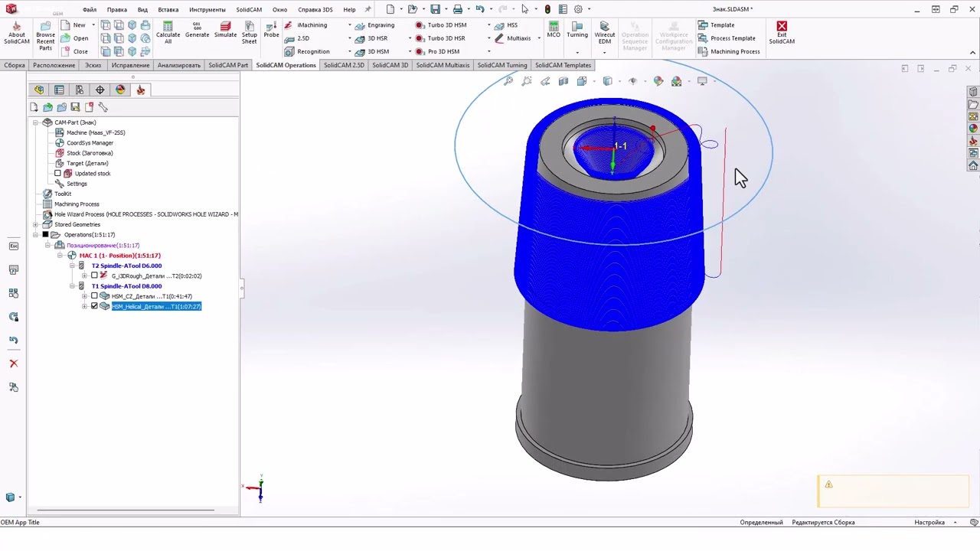
Task: Open the SolidCAM Manager panel tab
Action: (x=140, y=90)
